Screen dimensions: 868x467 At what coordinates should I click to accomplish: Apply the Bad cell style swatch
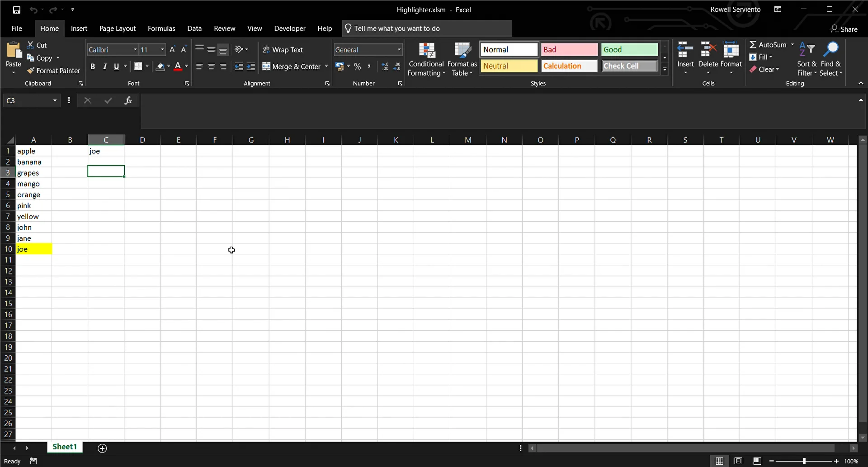click(569, 50)
